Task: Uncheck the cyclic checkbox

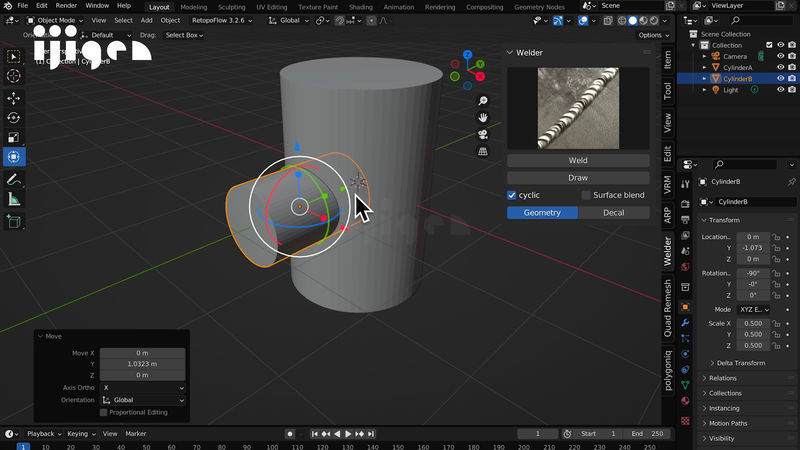Action: [x=512, y=195]
